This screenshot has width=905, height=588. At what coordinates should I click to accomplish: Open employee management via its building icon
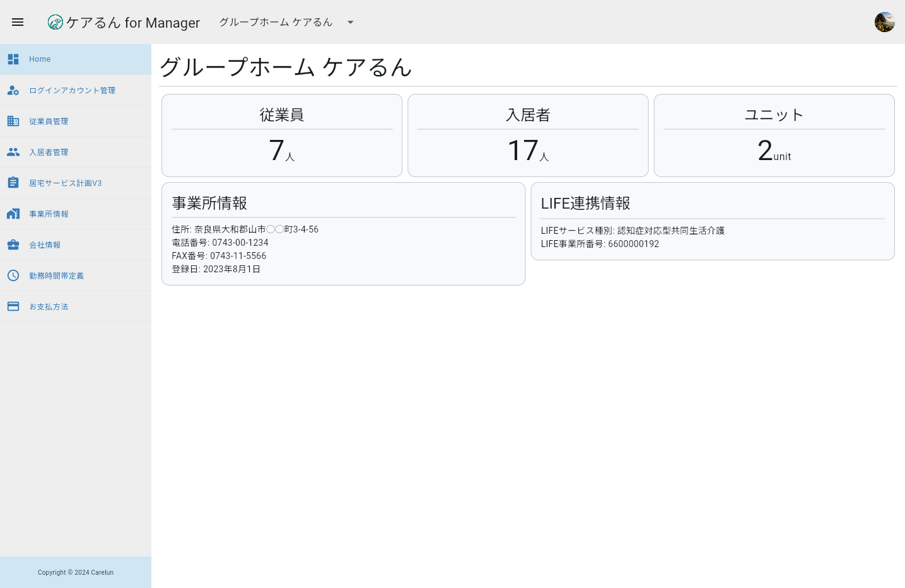13,121
